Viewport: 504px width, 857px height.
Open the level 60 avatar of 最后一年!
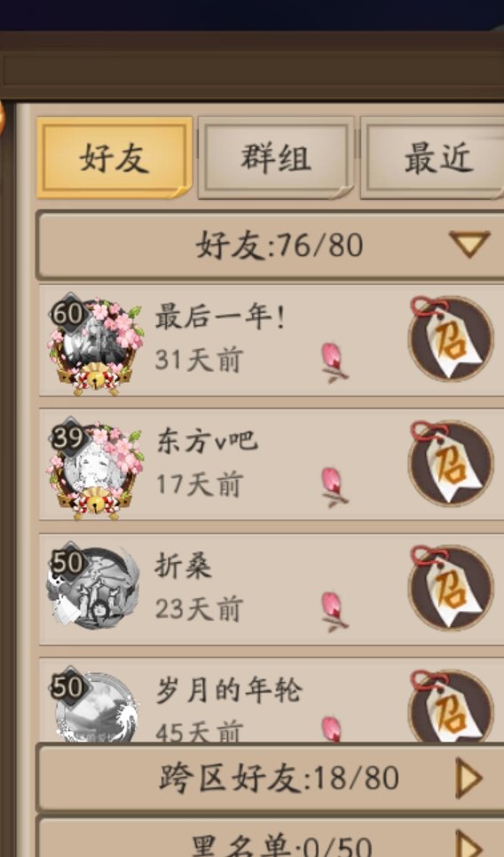tap(95, 345)
